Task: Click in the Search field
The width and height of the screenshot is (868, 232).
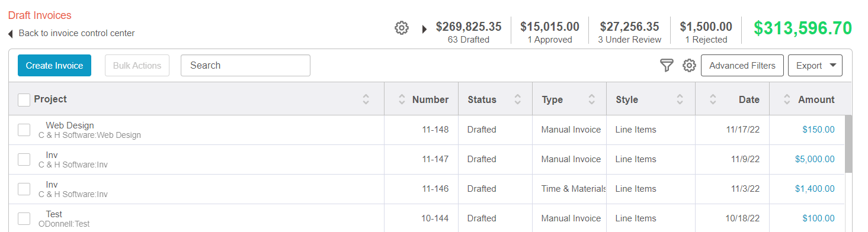Action: 245,66
